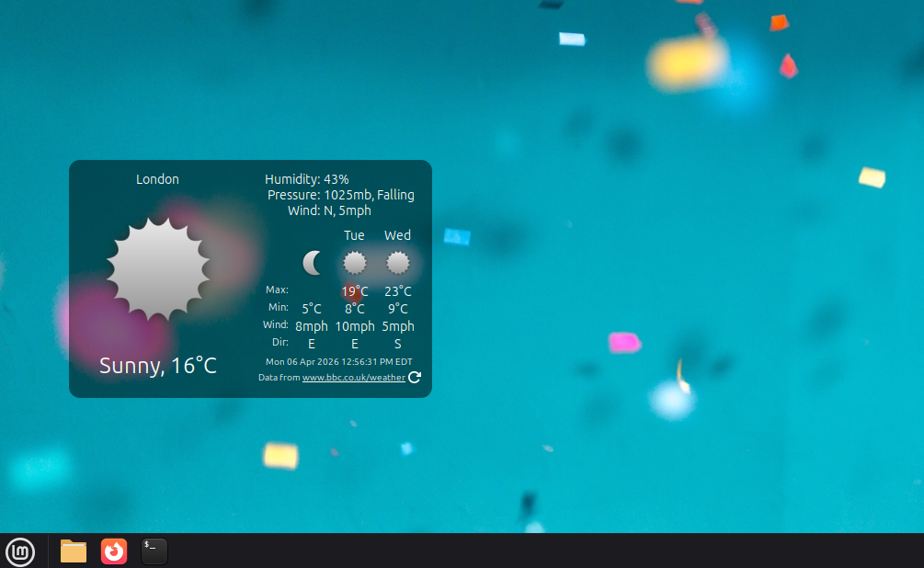The height and width of the screenshot is (568, 924).
Task: Open the www.bbc.co.uk/weather link
Action: coord(353,378)
